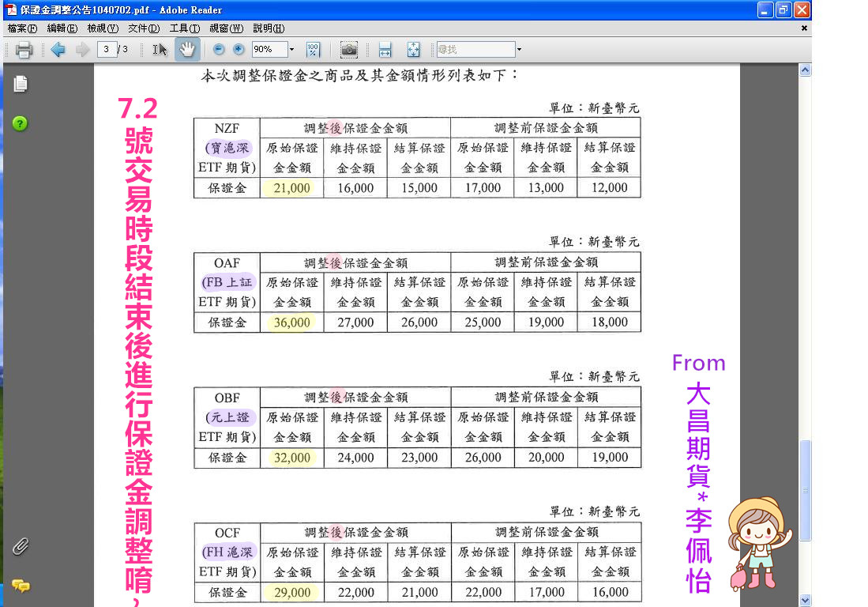Image resolution: width=868 pixels, height=607 pixels.
Task: Click the zoom field showing 90%
Action: click(269, 49)
